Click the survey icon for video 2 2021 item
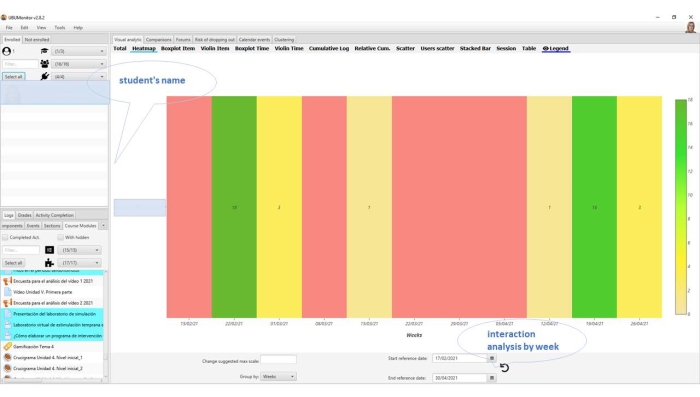This screenshot has width=700, height=397. point(8,303)
